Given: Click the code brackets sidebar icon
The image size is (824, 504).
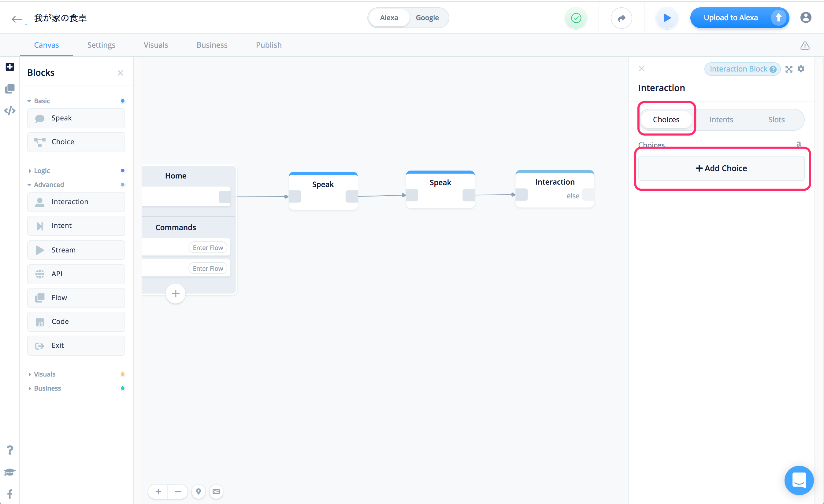Looking at the screenshot, I should tap(10, 111).
